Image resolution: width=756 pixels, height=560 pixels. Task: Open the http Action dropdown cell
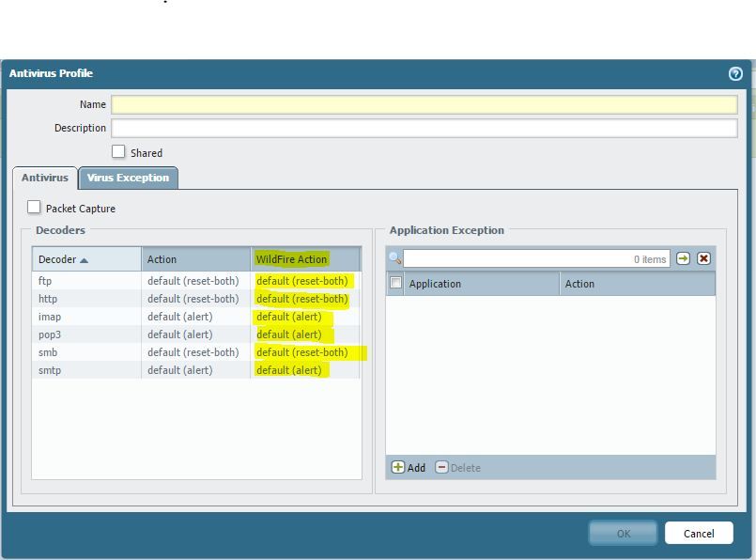pyautogui.click(x=193, y=299)
